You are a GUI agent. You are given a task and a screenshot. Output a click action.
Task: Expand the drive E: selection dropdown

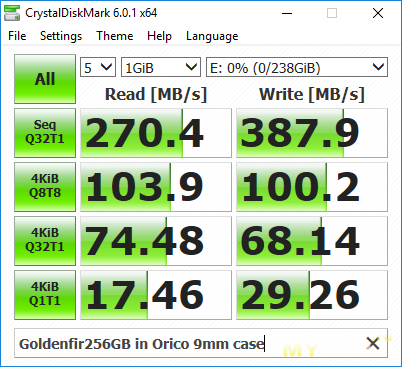(297, 67)
